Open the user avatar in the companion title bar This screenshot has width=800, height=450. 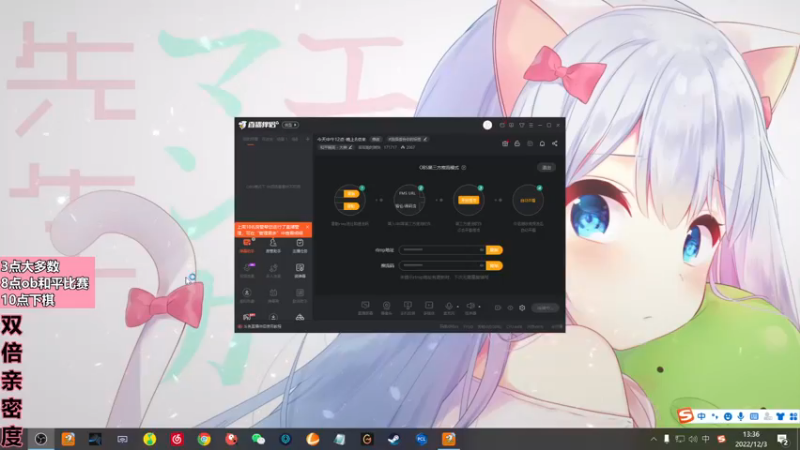pyautogui.click(x=487, y=125)
